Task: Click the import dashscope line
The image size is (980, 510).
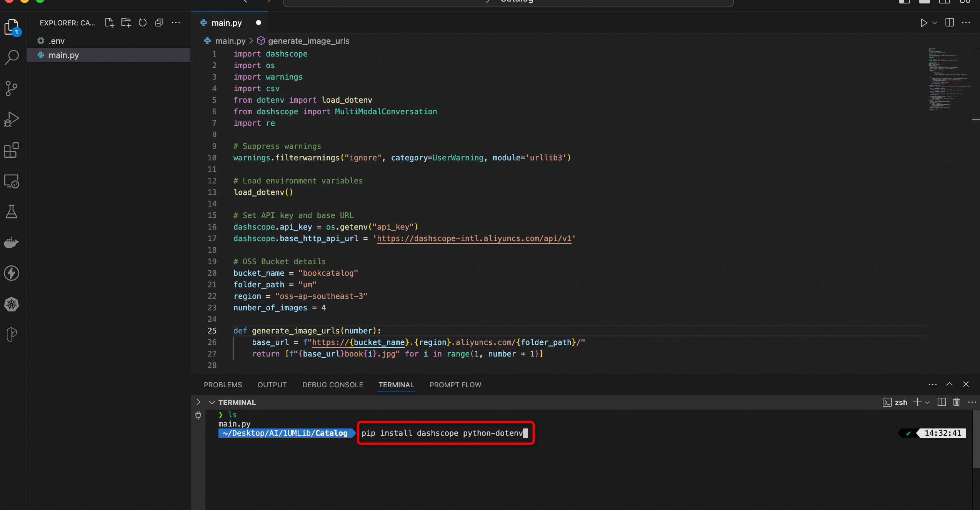Action: pos(270,54)
